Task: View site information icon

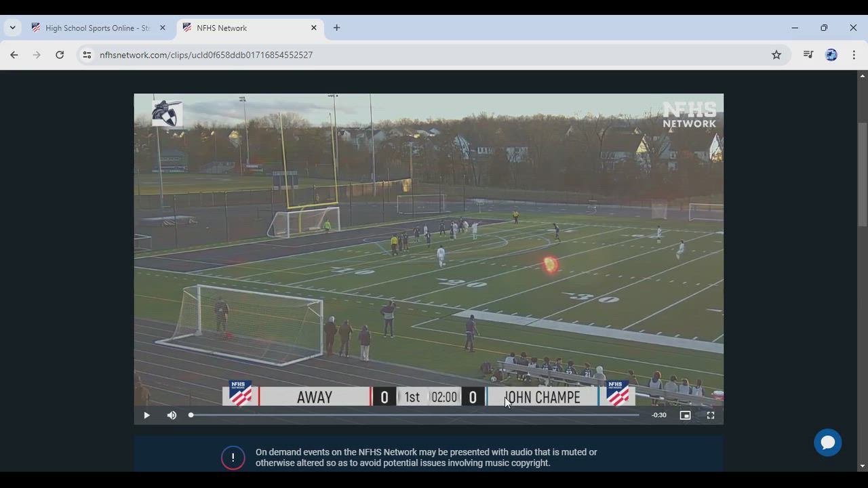Action: 87,55
